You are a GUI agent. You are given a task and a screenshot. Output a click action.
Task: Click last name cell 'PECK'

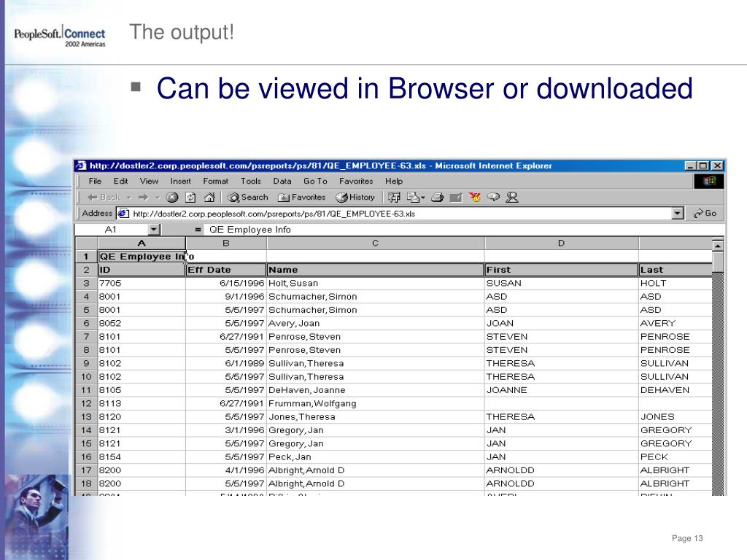point(676,456)
